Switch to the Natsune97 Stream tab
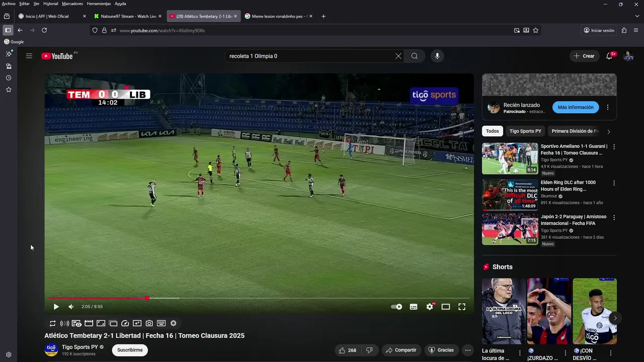Viewport: 644px width, 362px height. tap(128, 16)
